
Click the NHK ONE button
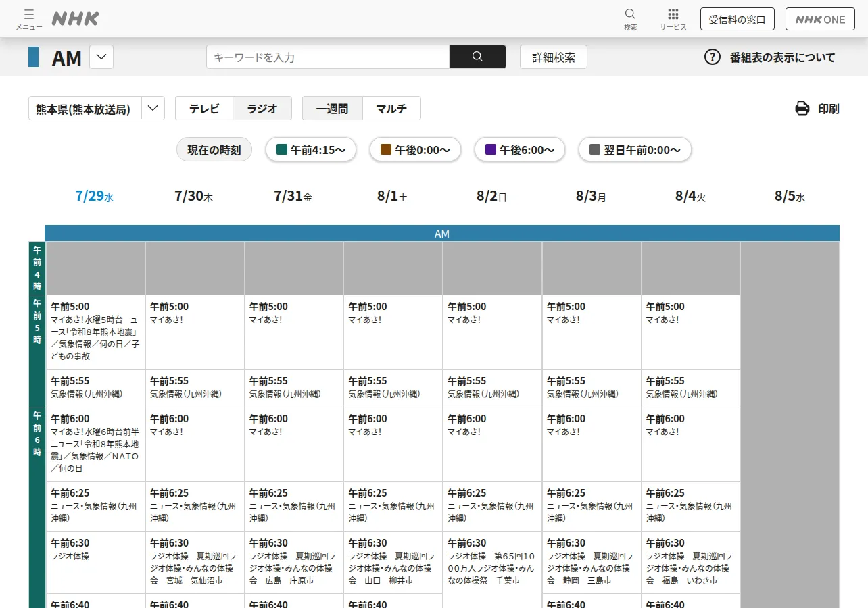(820, 19)
